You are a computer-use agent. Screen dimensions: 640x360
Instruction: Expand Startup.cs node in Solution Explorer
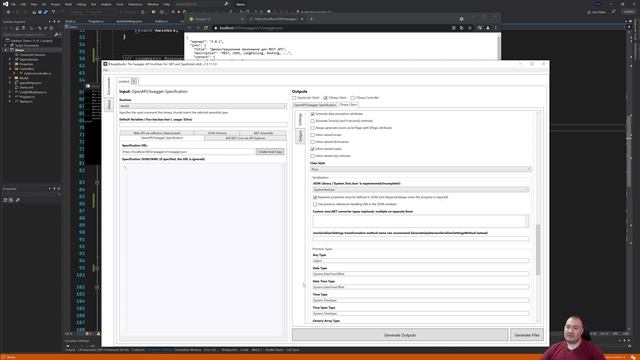point(10,101)
